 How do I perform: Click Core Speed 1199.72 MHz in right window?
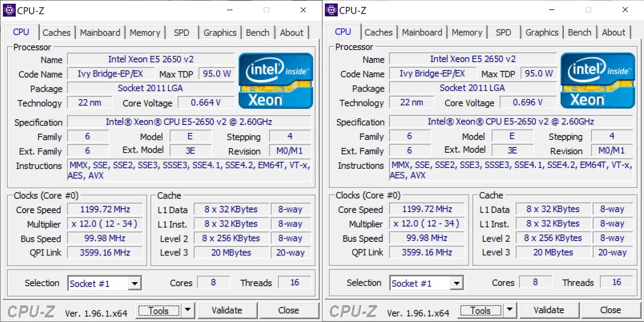tap(427, 209)
